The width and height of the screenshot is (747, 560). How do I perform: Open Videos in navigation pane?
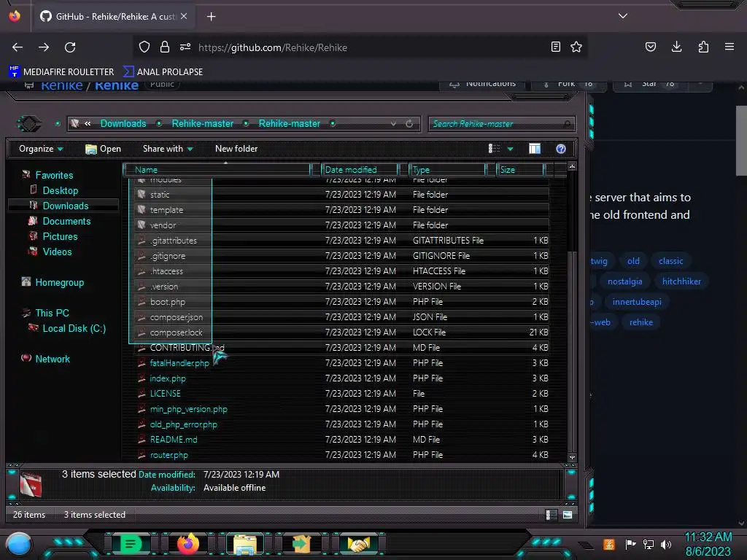[57, 252]
